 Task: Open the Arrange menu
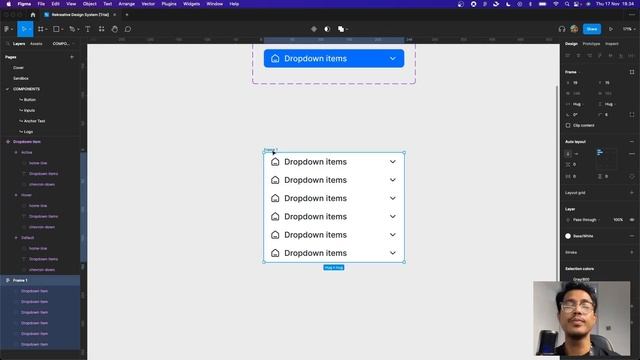(x=127, y=4)
